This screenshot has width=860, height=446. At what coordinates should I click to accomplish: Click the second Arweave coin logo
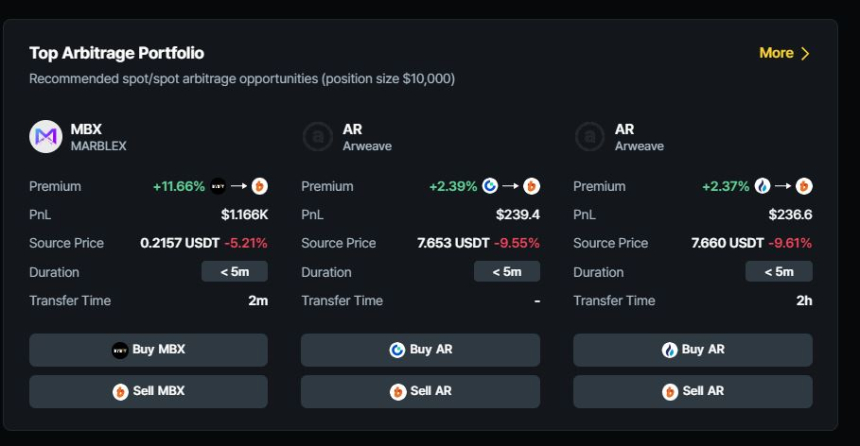tap(589, 136)
